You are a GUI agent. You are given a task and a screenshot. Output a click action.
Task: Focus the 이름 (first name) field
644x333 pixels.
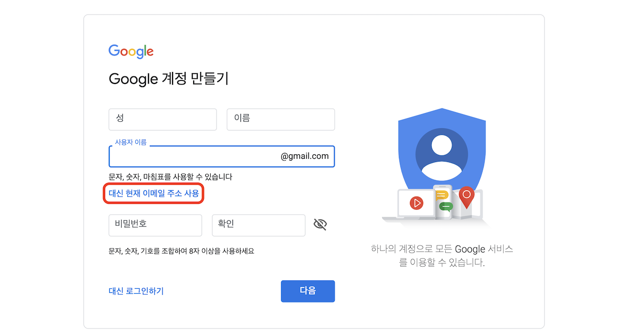(280, 119)
